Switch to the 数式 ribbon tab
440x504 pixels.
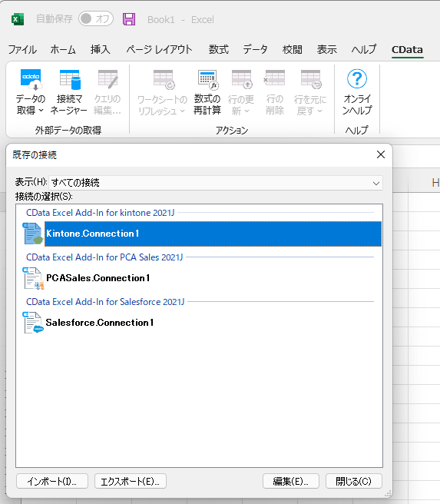(x=219, y=49)
